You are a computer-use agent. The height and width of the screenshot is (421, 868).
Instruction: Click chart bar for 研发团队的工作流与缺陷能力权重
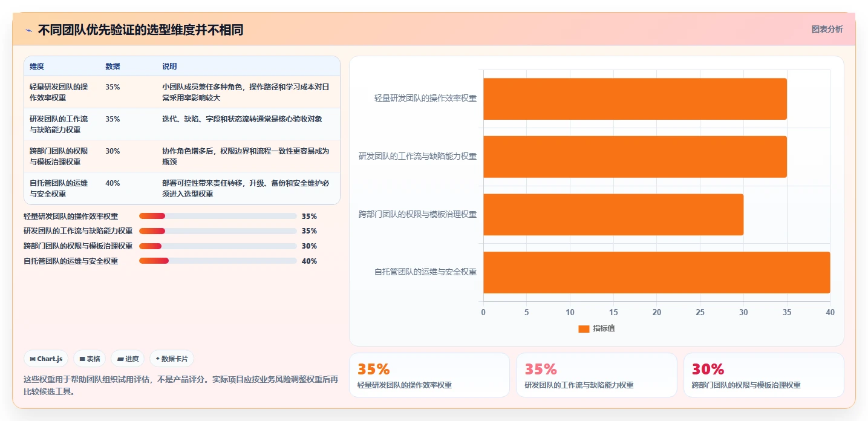coord(635,157)
